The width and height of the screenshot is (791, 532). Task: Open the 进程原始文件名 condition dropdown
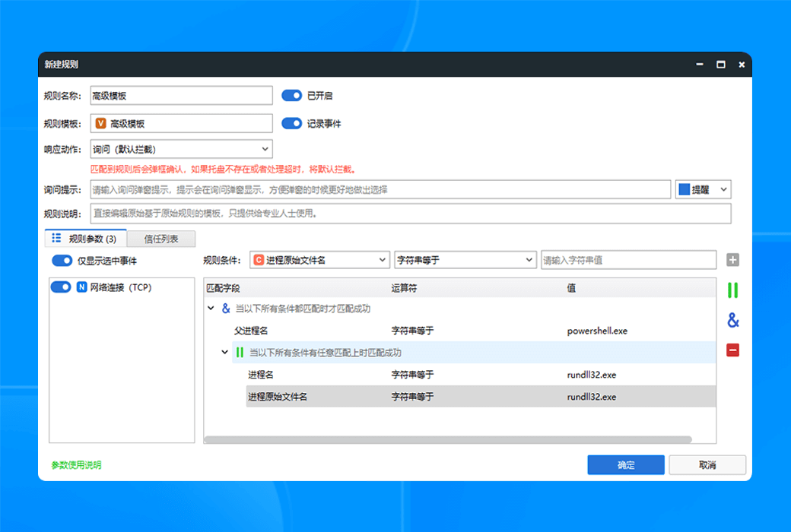click(x=320, y=260)
